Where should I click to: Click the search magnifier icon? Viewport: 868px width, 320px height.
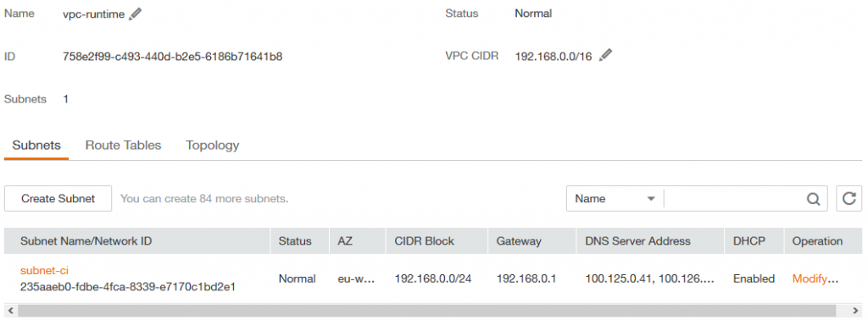[x=813, y=199]
